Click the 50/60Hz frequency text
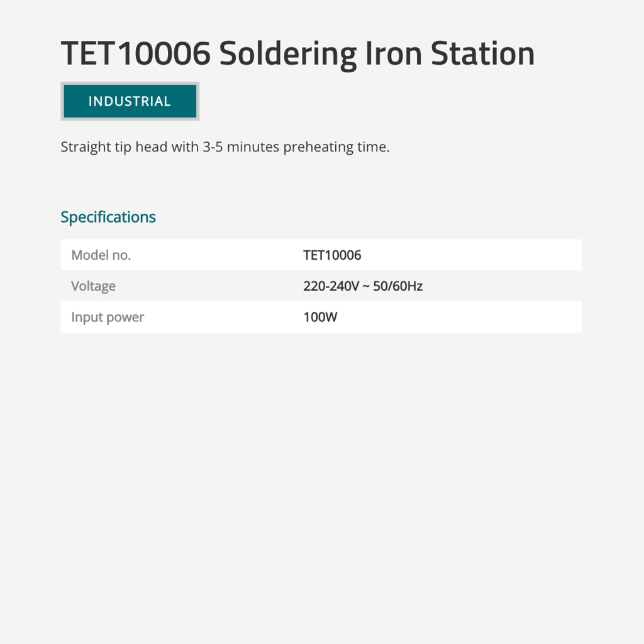This screenshot has height=644, width=644. point(397,287)
